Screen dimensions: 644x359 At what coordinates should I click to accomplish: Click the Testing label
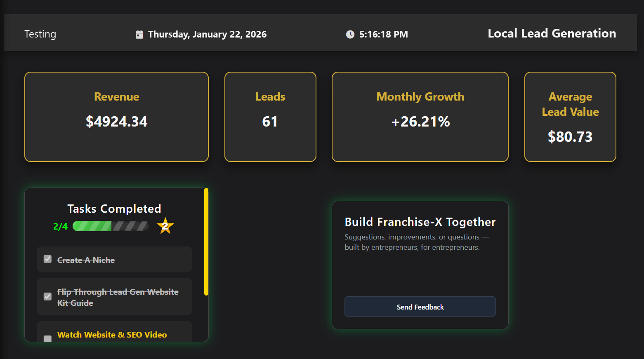tap(40, 34)
